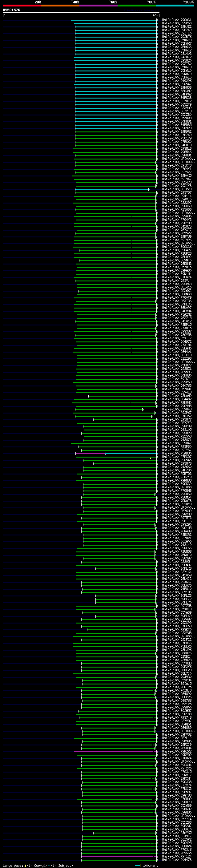Click the white query sequence bar
Screen dimensions: 197x868
(81, 13)
